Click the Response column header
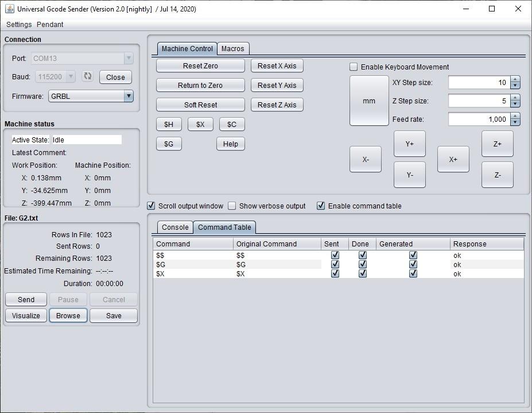Image resolution: width=532 pixels, height=413 pixels. coord(487,244)
